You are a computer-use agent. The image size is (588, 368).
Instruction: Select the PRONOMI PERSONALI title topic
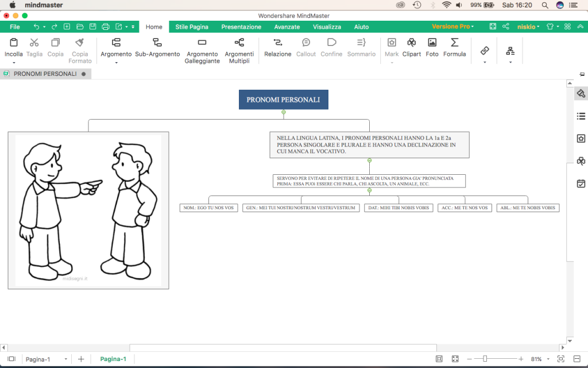[283, 99]
